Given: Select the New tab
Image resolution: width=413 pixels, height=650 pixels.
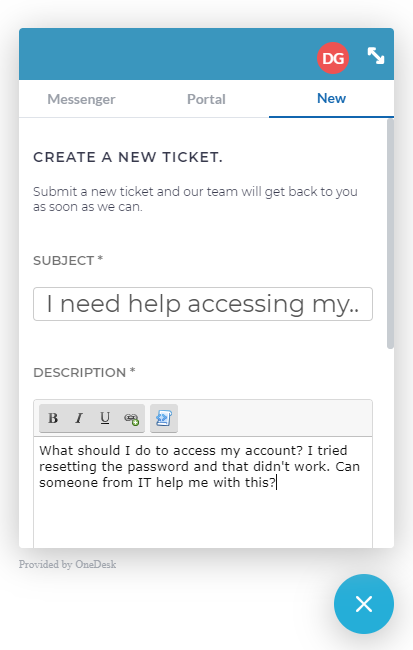Looking at the screenshot, I should (x=331, y=98).
